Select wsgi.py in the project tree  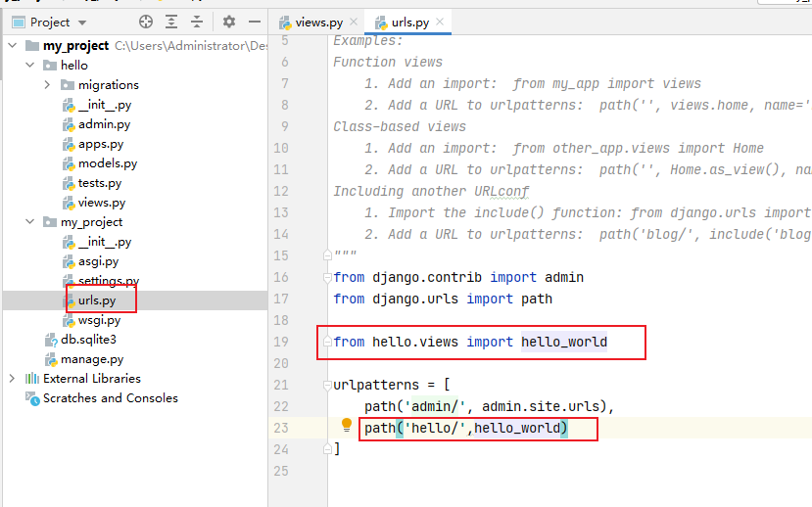pyautogui.click(x=91, y=320)
